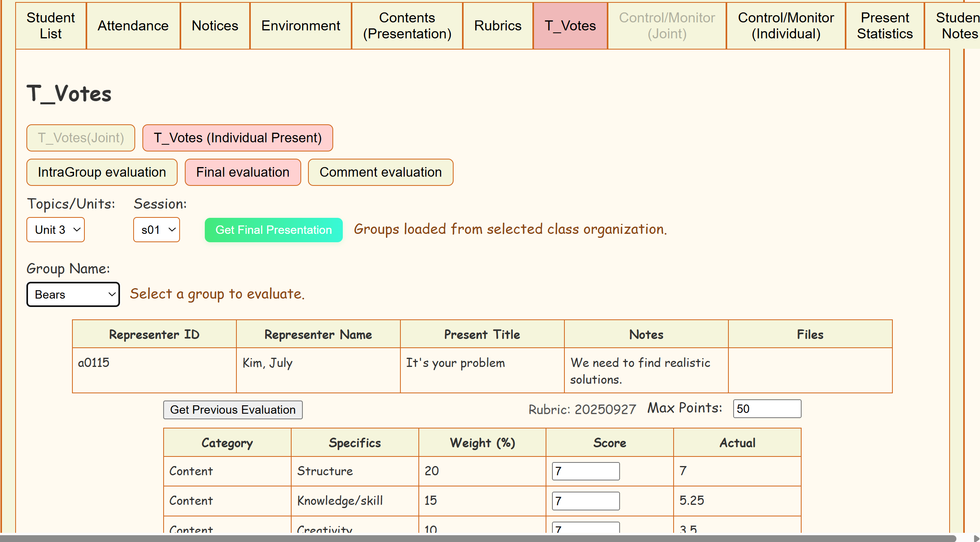Switch to Comment evaluation

(x=380, y=172)
